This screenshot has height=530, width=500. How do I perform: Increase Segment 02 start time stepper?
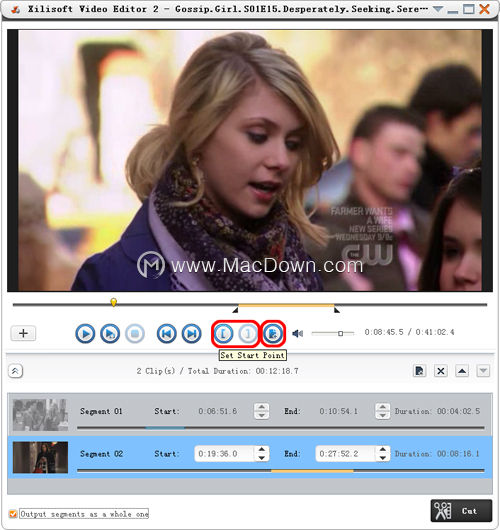tap(261, 450)
